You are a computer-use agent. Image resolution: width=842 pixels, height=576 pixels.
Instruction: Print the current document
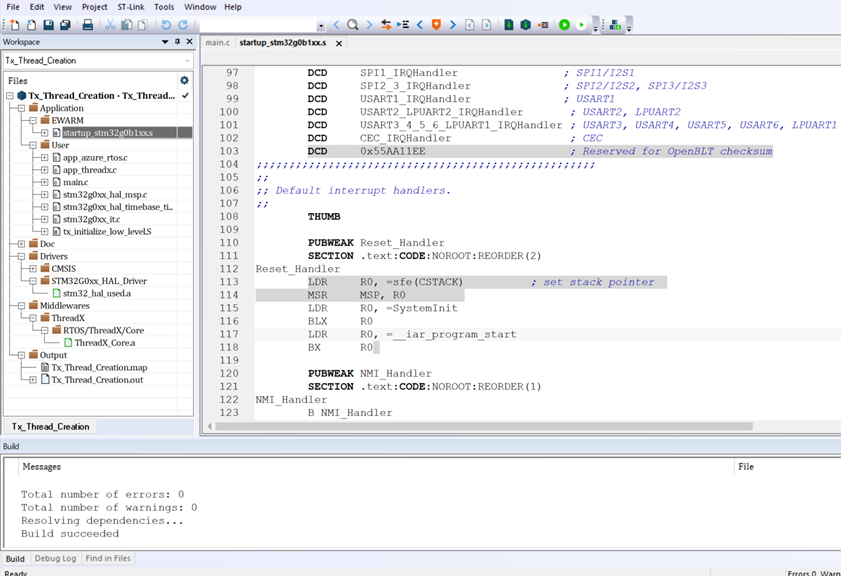coord(88,25)
